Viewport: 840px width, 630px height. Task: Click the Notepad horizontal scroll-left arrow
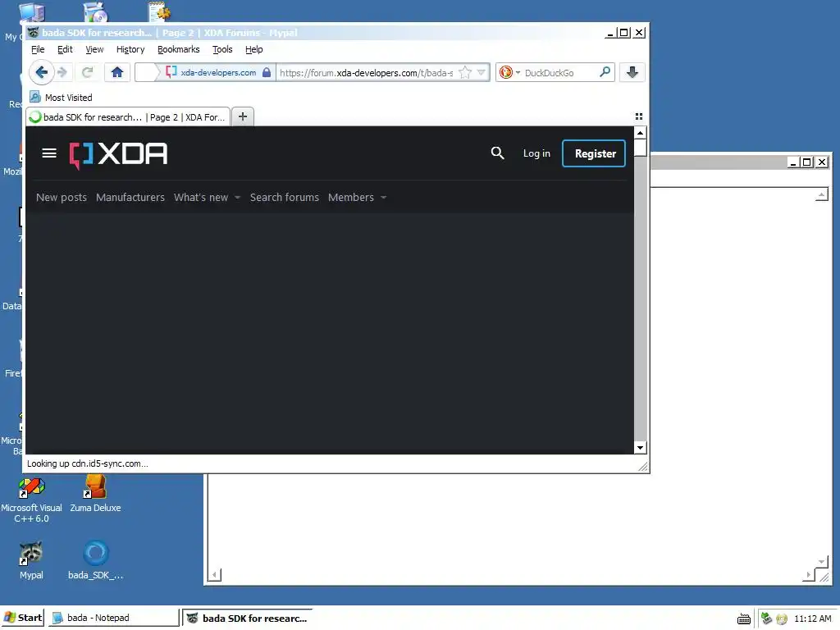(214, 575)
